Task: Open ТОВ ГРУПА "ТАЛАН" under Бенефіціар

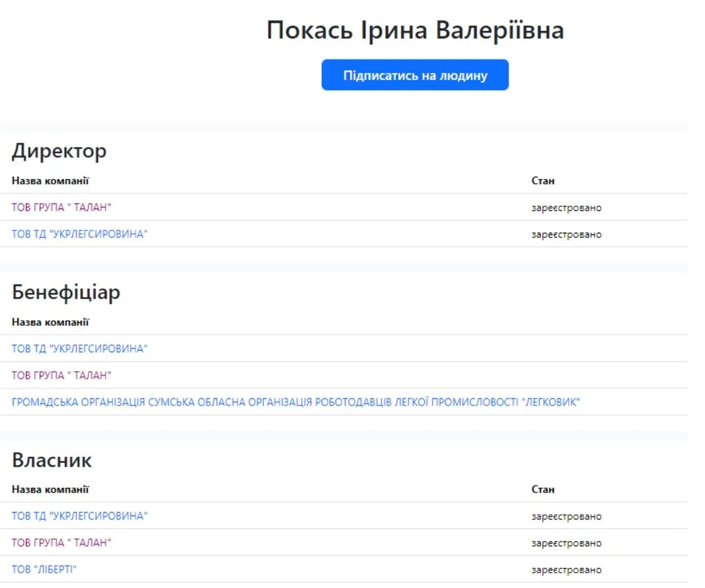Action: [61, 375]
